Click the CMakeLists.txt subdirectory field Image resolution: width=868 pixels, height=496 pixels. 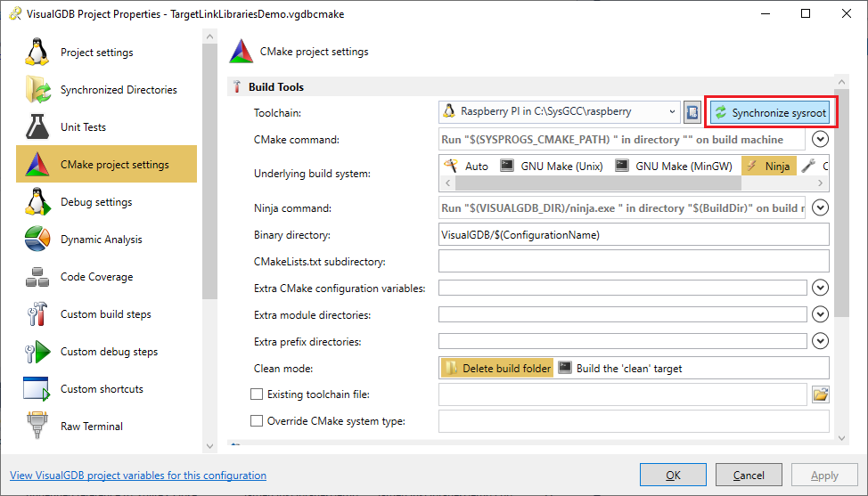pos(634,261)
